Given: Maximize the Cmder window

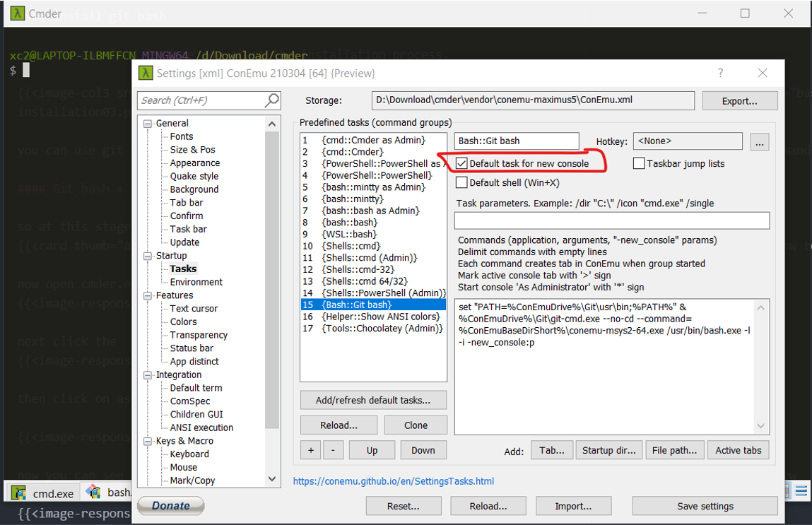Looking at the screenshot, I should pyautogui.click(x=745, y=13).
